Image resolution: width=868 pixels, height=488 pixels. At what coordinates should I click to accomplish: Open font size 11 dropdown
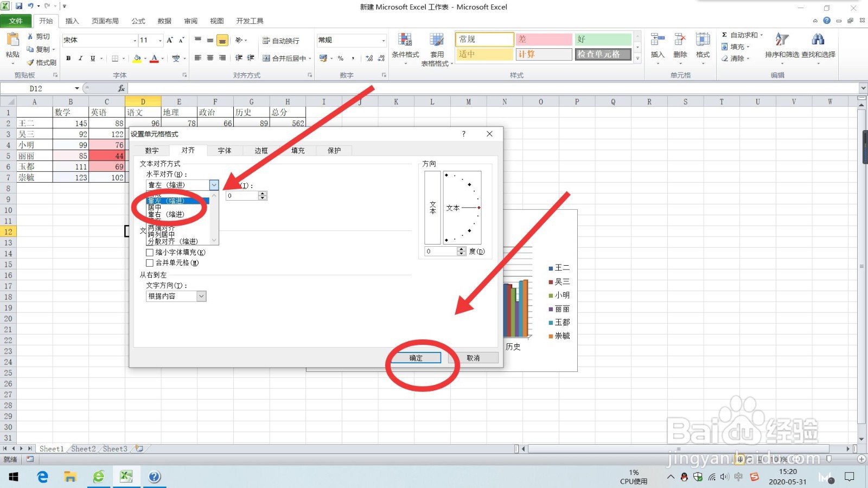160,40
